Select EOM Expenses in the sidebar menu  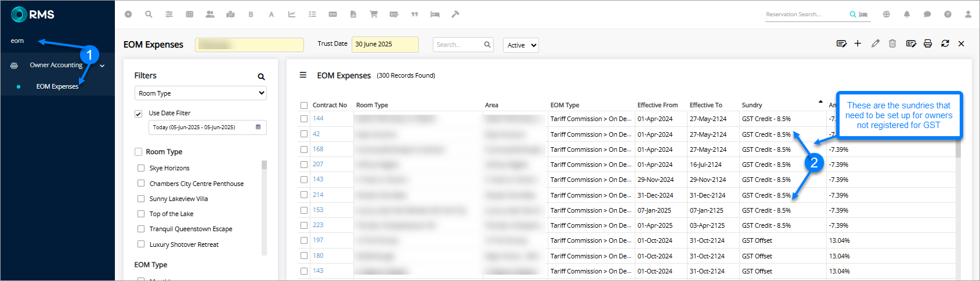pos(57,86)
